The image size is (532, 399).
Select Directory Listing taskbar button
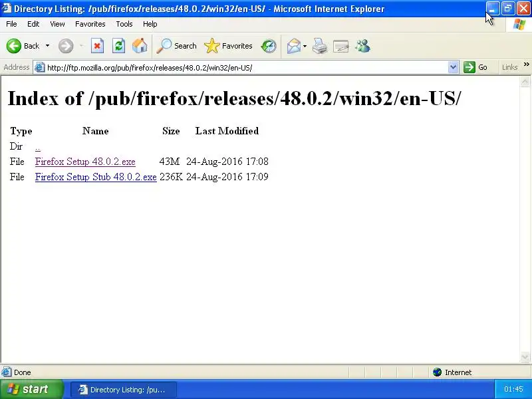pos(124,390)
